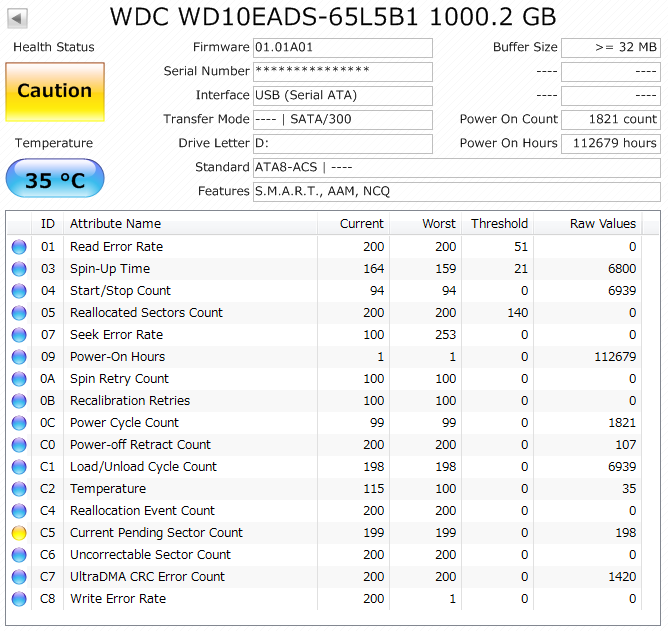The width and height of the screenshot is (668, 631).
Task: Click the Standard field ATA8-ACS
Action: pos(457,168)
